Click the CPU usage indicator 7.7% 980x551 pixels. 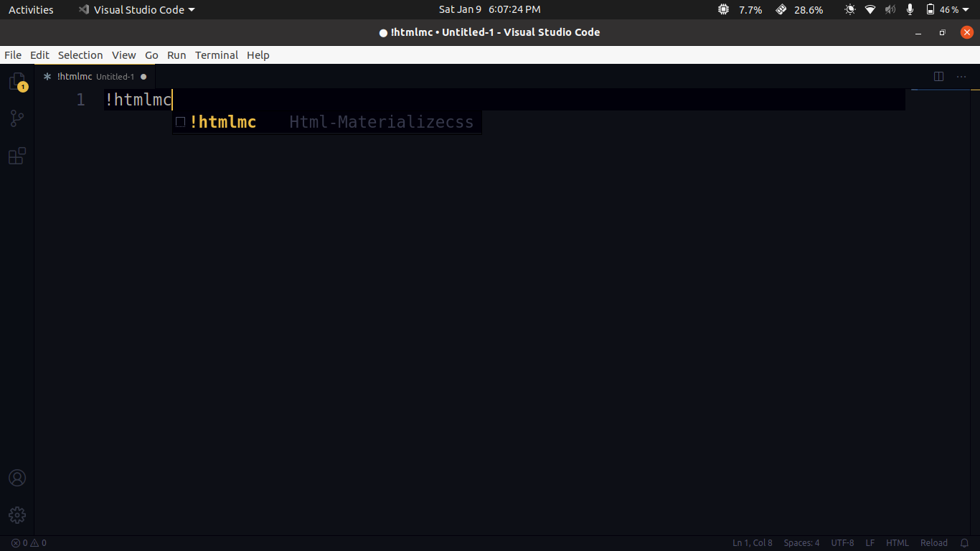pos(740,10)
